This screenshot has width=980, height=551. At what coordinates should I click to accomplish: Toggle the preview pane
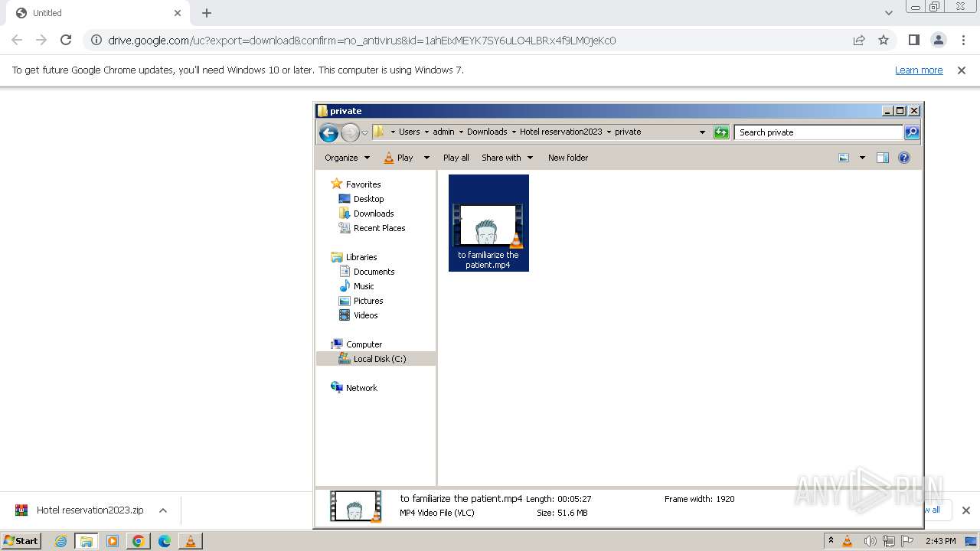pos(882,158)
